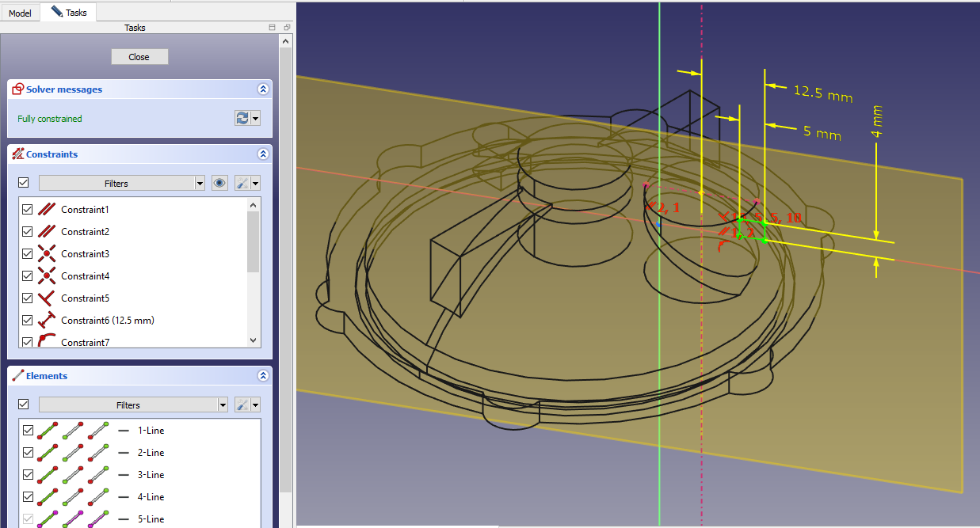Click the 12.5 mm dimension label

tap(822, 95)
